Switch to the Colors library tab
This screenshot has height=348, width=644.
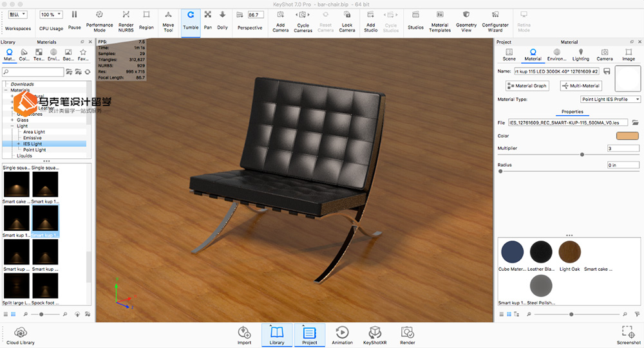pyautogui.click(x=24, y=54)
